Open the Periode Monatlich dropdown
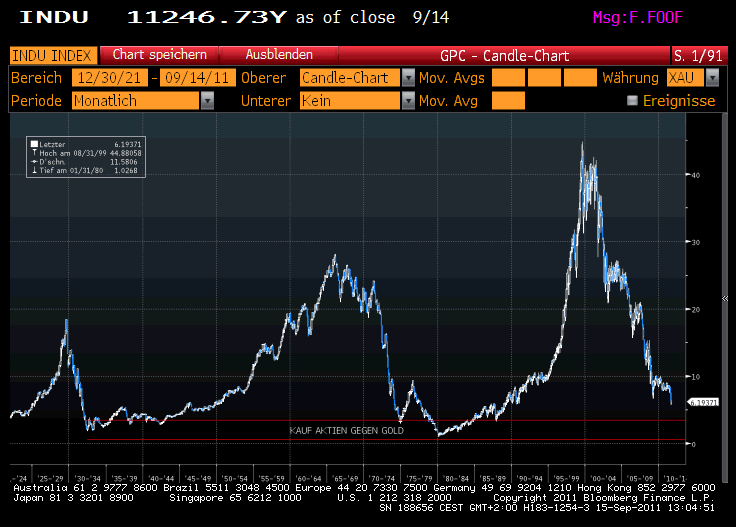This screenshot has height=527, width=736. pyautogui.click(x=135, y=101)
